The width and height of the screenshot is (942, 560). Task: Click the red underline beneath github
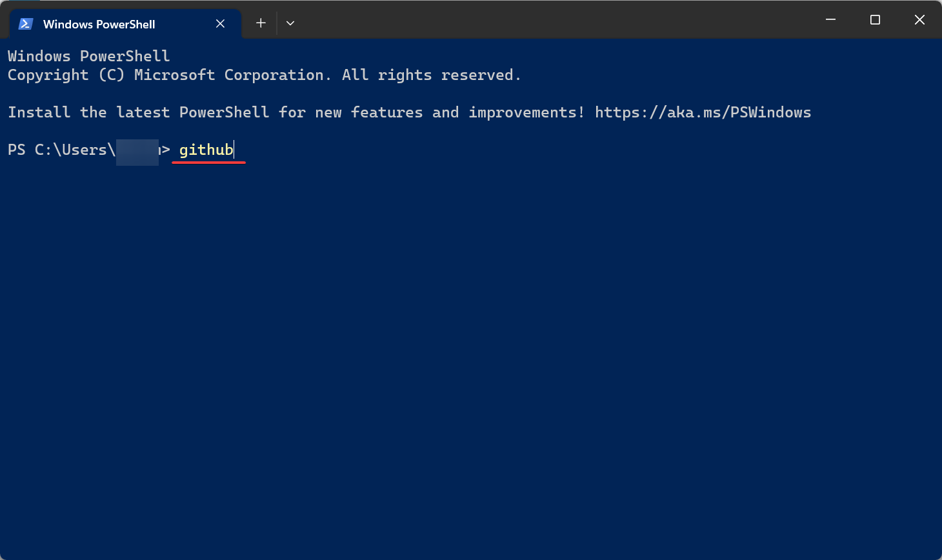pos(209,163)
